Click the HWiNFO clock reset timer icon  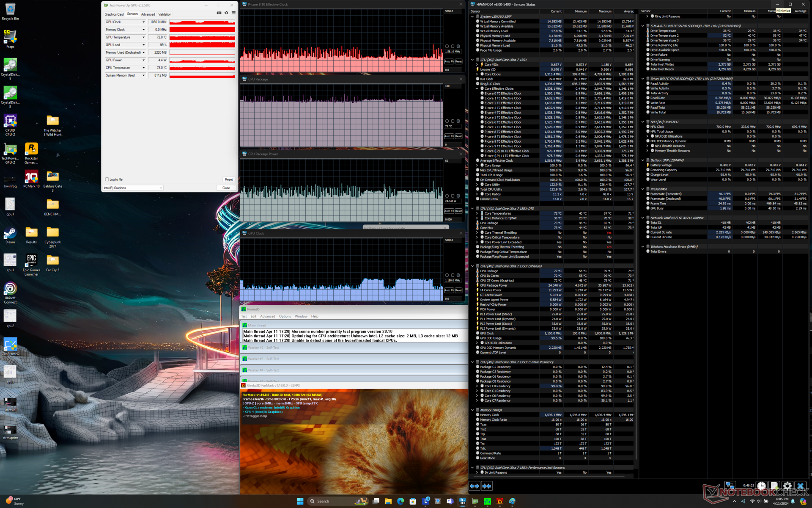pos(761,486)
